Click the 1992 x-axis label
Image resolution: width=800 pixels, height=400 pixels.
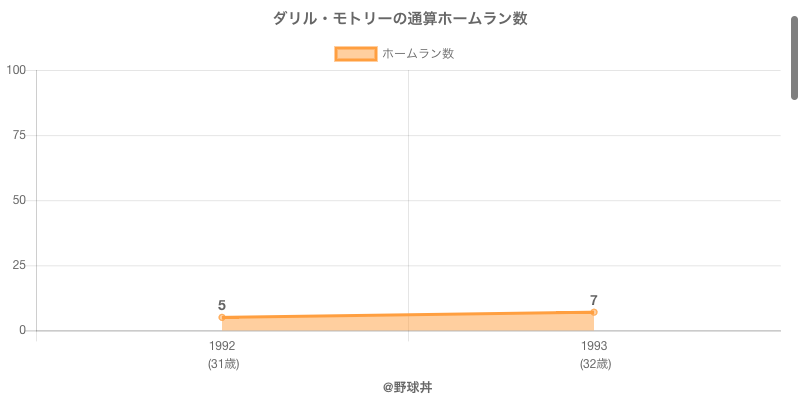pyautogui.click(x=222, y=346)
